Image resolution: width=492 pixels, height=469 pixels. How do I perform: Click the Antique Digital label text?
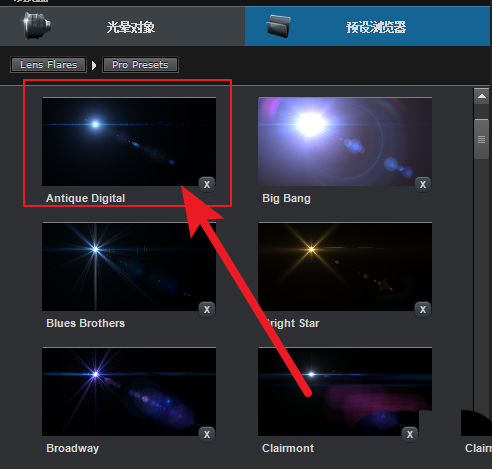86,198
